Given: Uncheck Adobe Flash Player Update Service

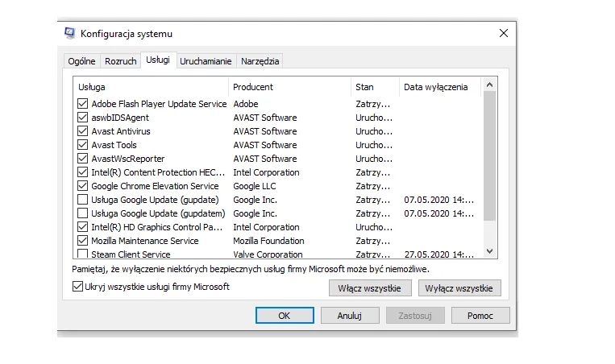Looking at the screenshot, I should (82, 104).
